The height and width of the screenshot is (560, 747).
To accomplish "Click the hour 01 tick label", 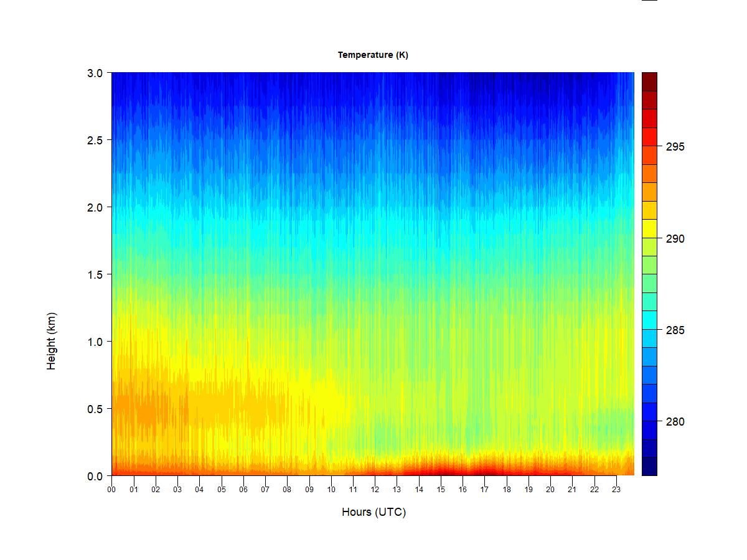I will point(133,490).
